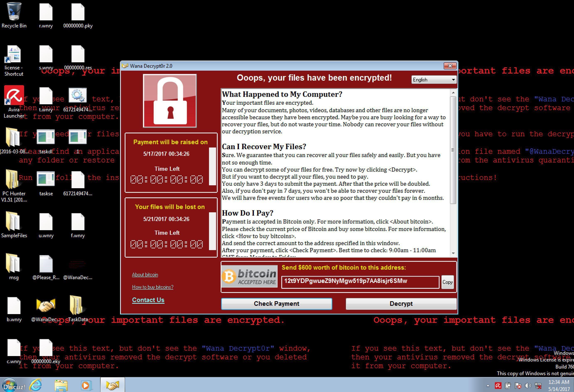Click the Copy button for Bitcoin address

(x=447, y=281)
